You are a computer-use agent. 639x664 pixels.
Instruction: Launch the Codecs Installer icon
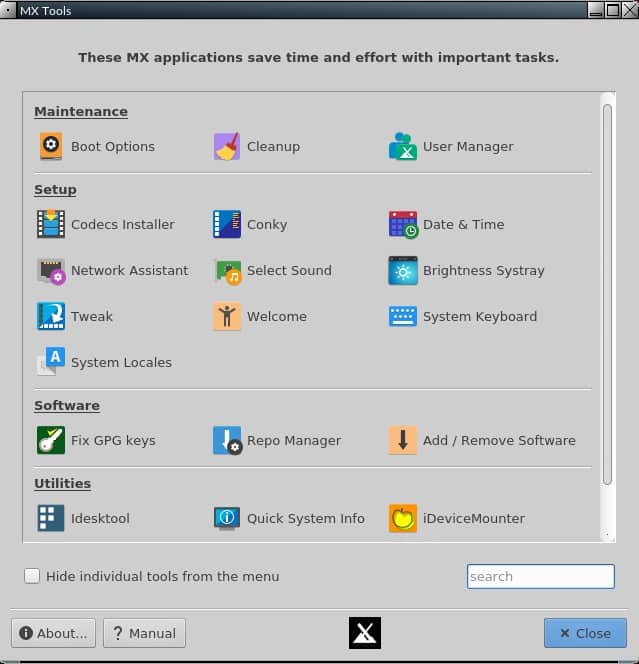point(51,224)
